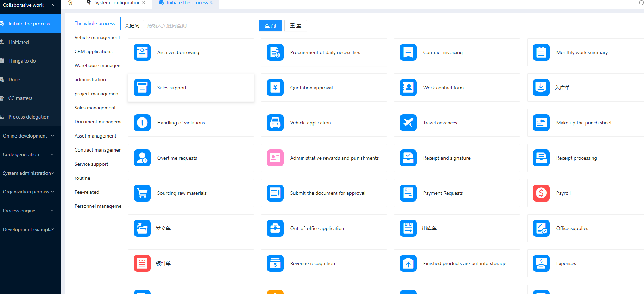Filter by Fee-related category

click(x=87, y=192)
